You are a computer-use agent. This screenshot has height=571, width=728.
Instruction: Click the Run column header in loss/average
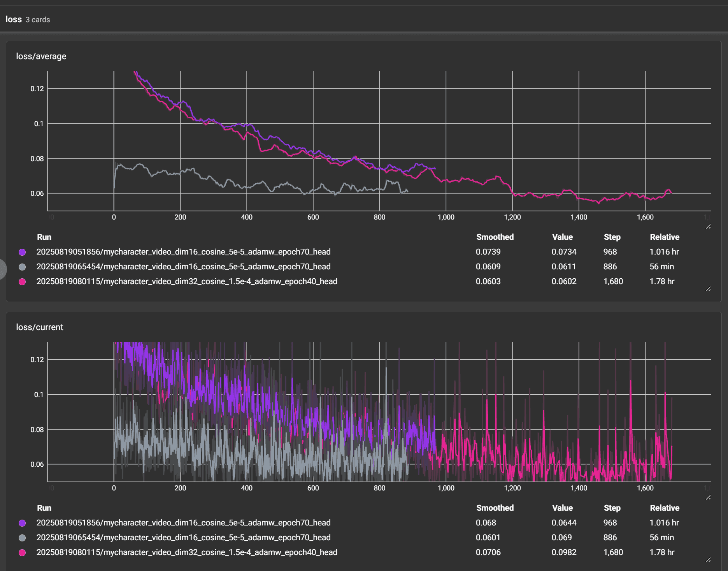44,237
